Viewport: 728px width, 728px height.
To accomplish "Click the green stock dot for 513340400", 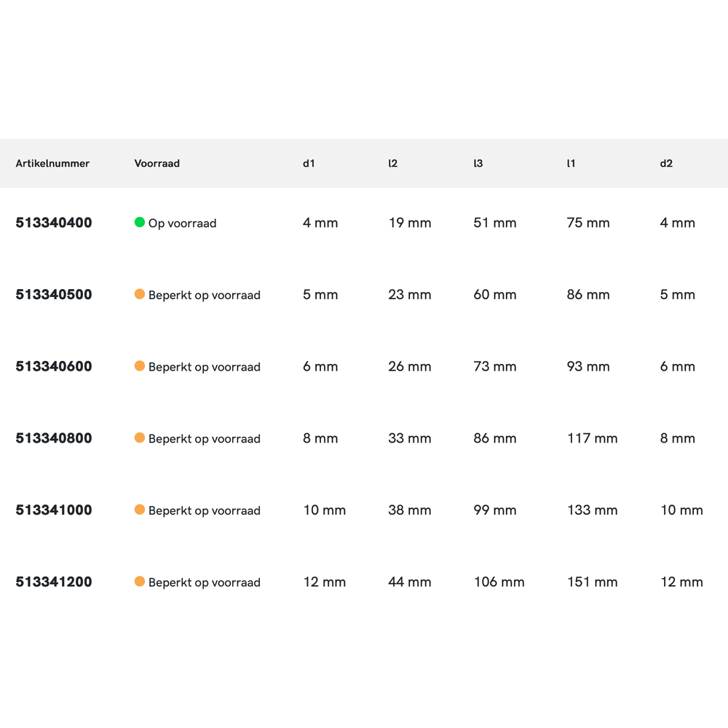I will 140,222.
